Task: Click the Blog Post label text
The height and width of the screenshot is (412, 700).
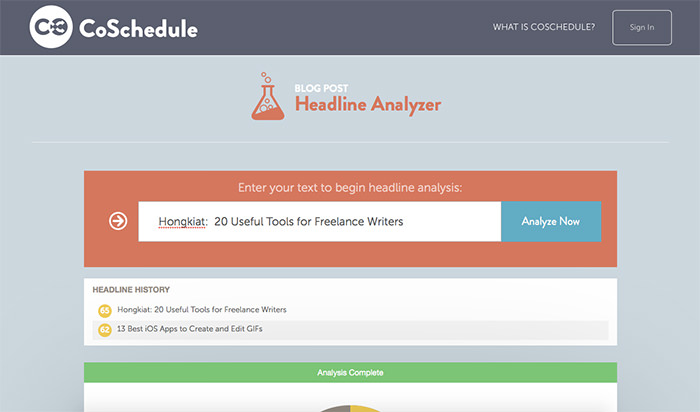Action: tap(321, 88)
